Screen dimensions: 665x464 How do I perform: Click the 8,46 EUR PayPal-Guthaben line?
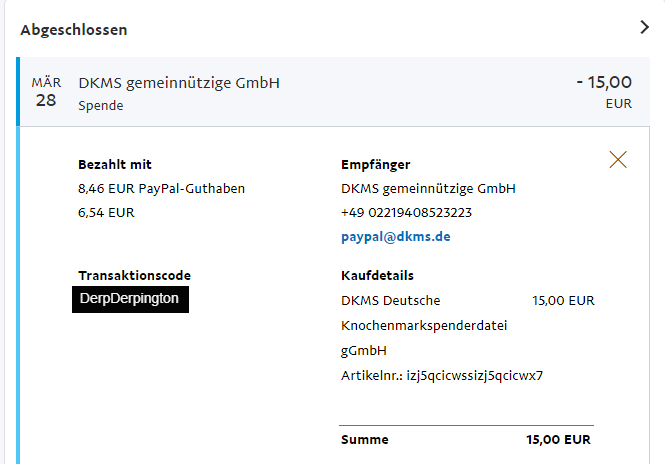(x=161, y=188)
